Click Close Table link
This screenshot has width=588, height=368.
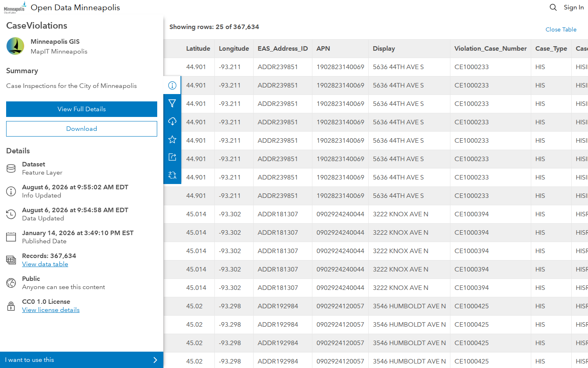click(561, 29)
